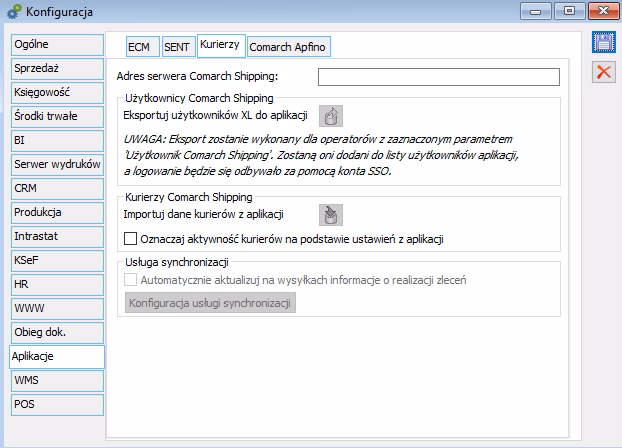Viewport: 622px width, 448px height.
Task: Enable 'Oznaczaj aktywność kurierów' checkbox
Action: (x=130, y=239)
